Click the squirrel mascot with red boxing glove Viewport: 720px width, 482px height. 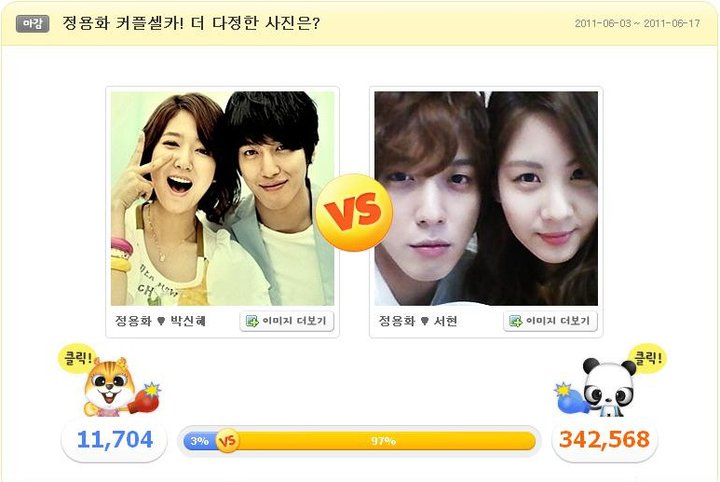tap(121, 387)
